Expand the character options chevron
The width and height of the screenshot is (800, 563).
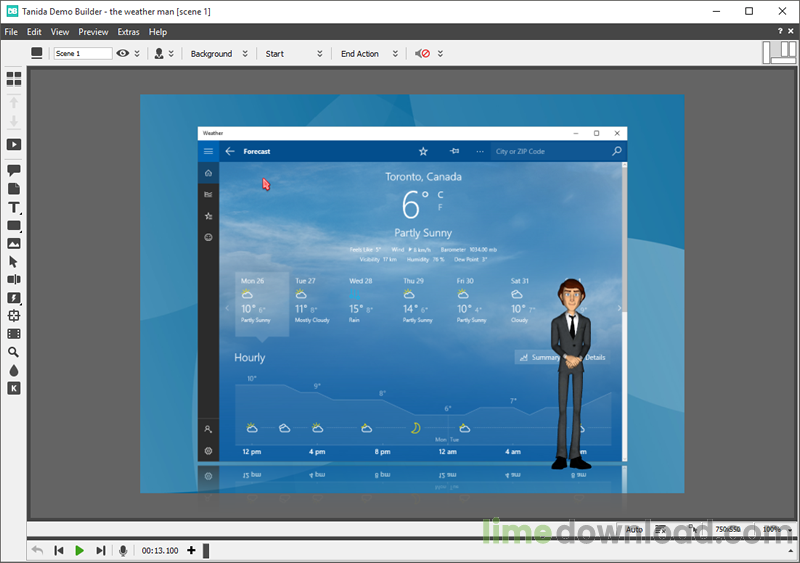(x=171, y=54)
